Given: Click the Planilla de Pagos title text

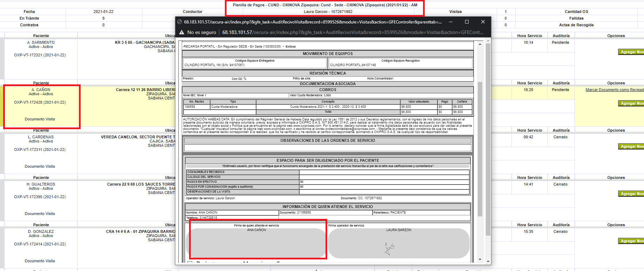Looking at the screenshot, I should coord(325,5).
